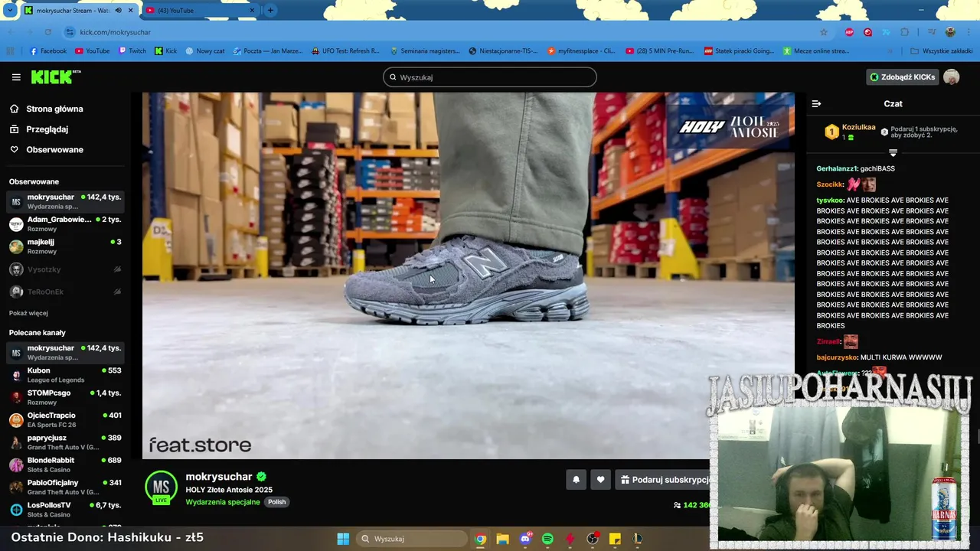Open BlondeRabbit recommended channel
Viewport: 980px width, 551px height.
(64, 465)
